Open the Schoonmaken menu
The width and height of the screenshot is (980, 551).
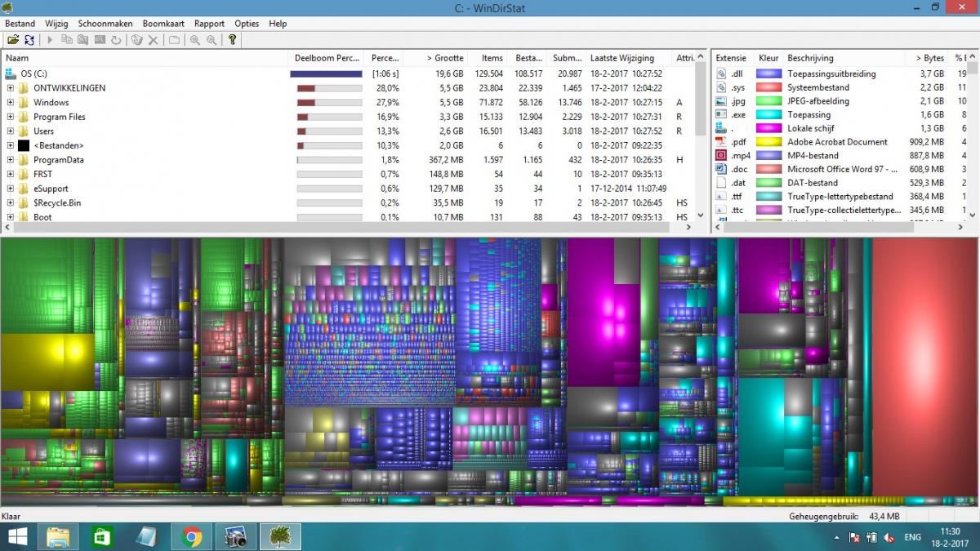point(105,24)
